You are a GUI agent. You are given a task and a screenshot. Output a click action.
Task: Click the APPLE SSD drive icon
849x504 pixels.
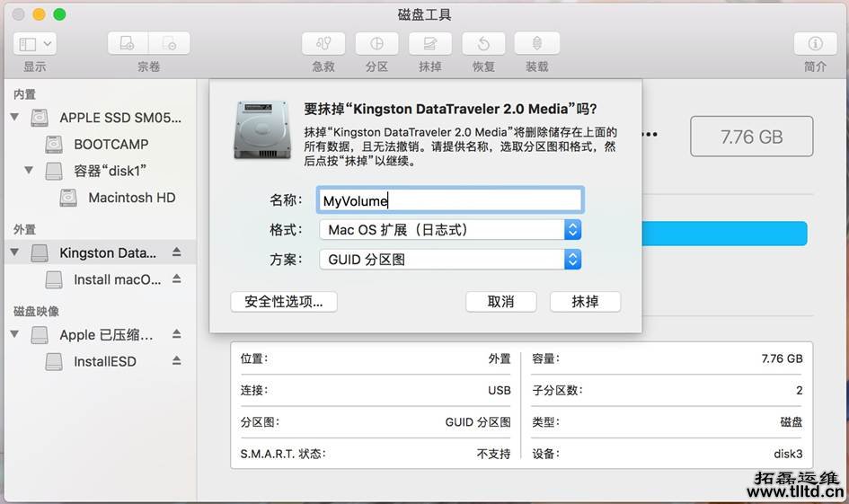(x=39, y=118)
